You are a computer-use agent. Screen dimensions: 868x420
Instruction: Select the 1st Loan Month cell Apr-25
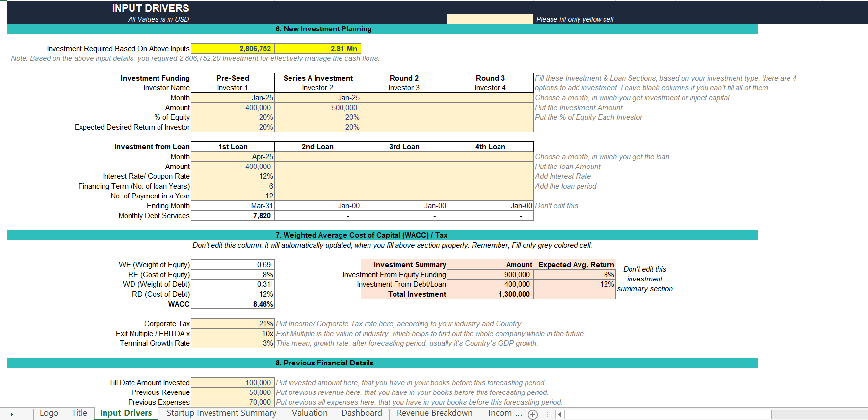pos(233,157)
